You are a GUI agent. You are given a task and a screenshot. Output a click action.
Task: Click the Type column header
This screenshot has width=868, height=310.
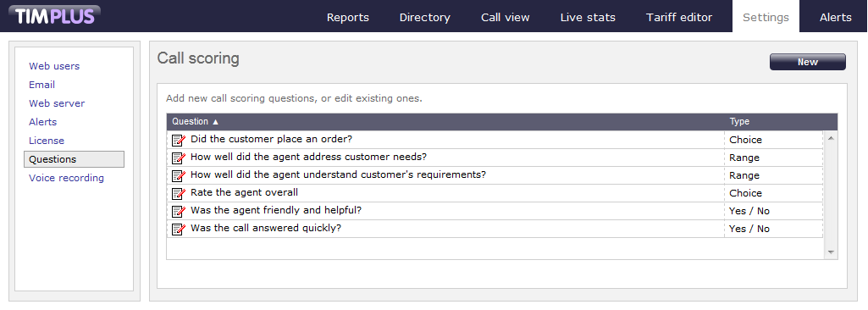(739, 122)
